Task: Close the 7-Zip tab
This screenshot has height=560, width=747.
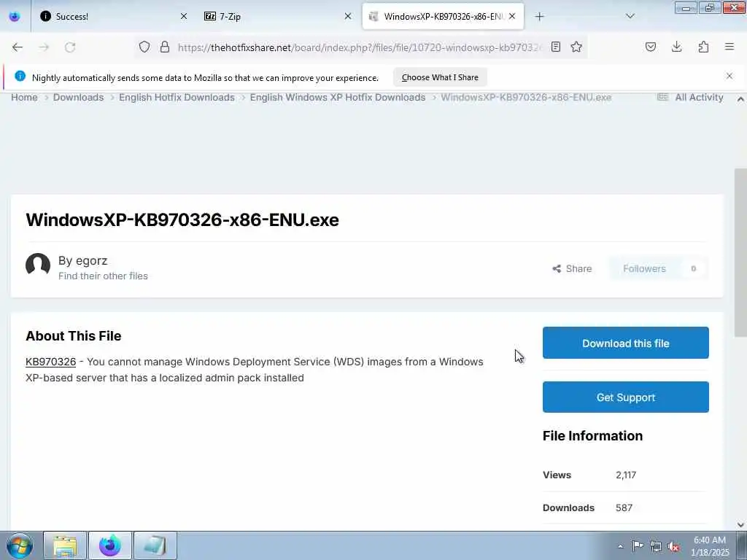Action: pos(348,16)
